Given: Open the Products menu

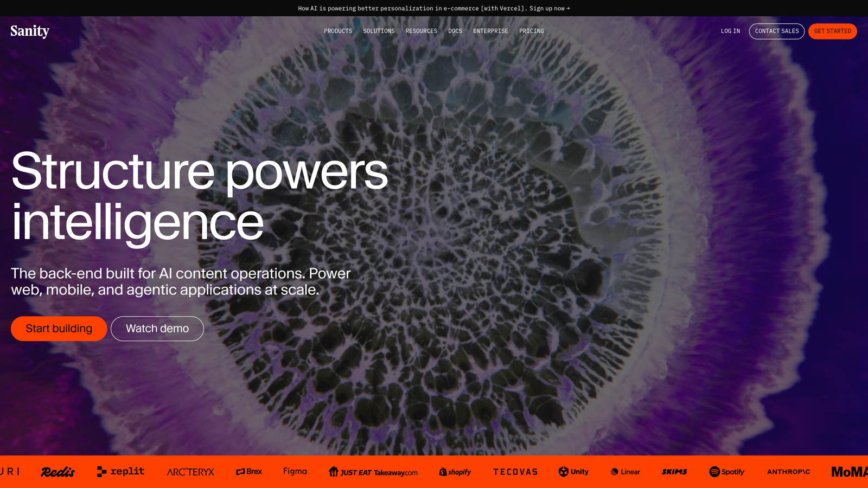Looking at the screenshot, I should pyautogui.click(x=338, y=31).
